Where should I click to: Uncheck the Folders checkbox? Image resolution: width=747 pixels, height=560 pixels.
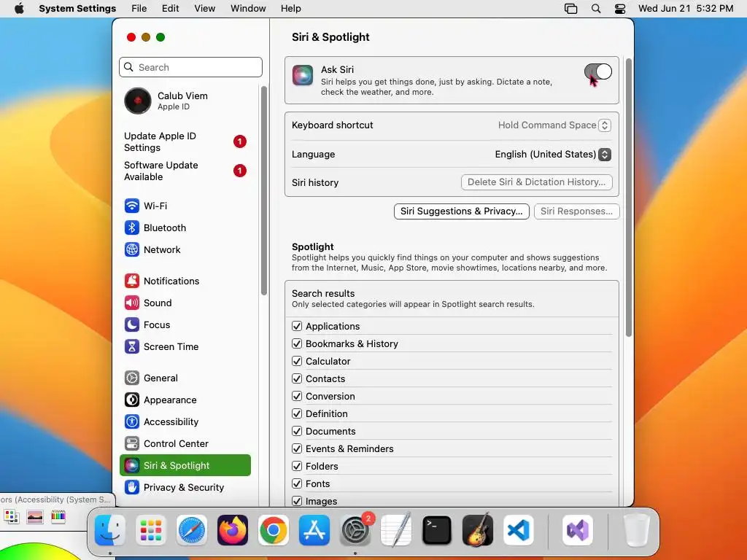(297, 466)
